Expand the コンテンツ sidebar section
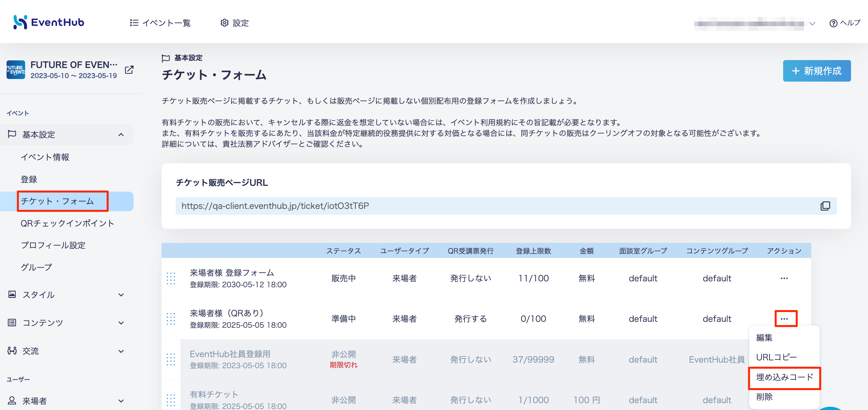This screenshot has width=868, height=410. pos(121,323)
